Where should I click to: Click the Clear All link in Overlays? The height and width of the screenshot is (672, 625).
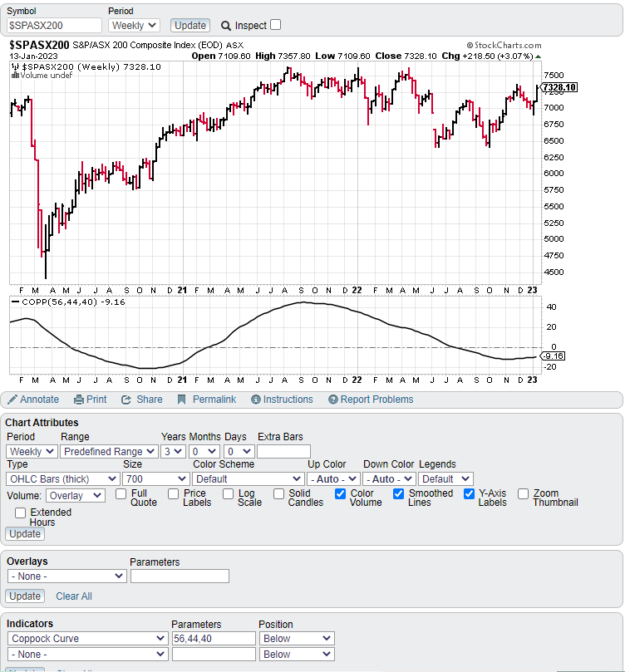pos(74,596)
